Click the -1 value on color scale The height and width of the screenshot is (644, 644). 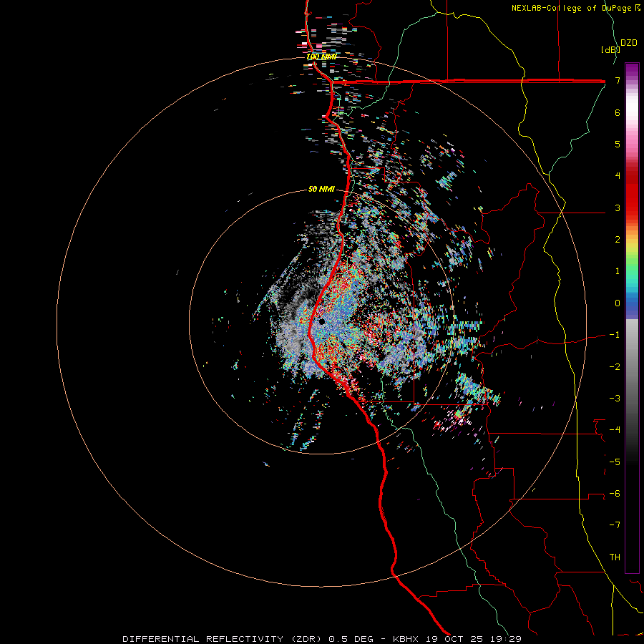coord(615,335)
